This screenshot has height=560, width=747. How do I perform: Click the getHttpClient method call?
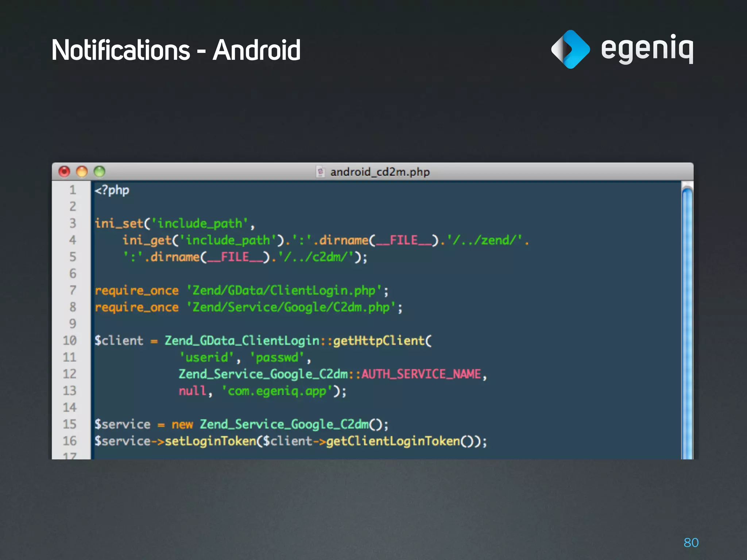pos(379,341)
